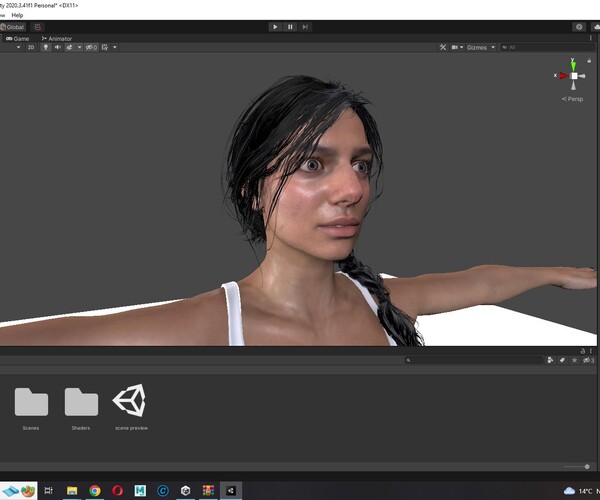Screen dimensions: 600x500
Task: Pause the game using the Pause button
Action: (x=290, y=27)
